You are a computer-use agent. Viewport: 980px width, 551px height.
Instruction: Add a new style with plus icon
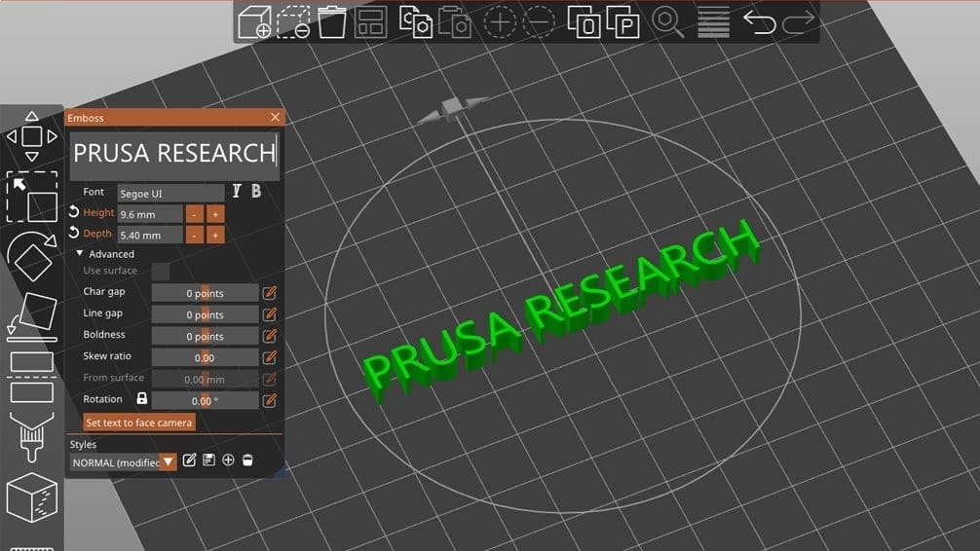pyautogui.click(x=228, y=460)
